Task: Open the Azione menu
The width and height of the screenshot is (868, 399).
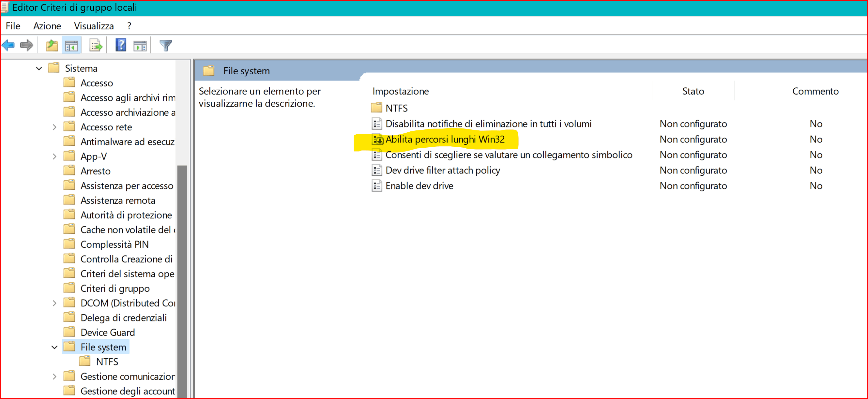Action: (47, 26)
